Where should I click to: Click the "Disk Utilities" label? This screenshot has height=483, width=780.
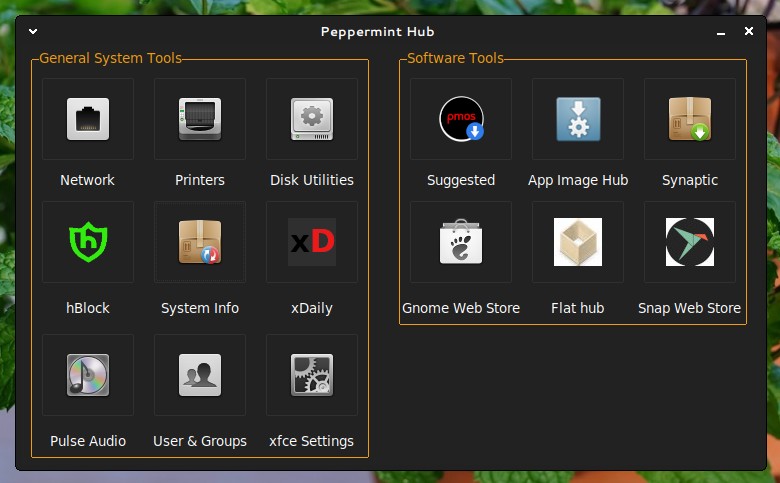pos(312,180)
